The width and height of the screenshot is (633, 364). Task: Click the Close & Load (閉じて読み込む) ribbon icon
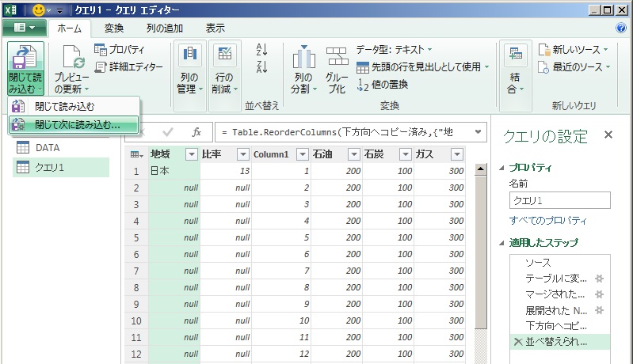tap(25, 57)
